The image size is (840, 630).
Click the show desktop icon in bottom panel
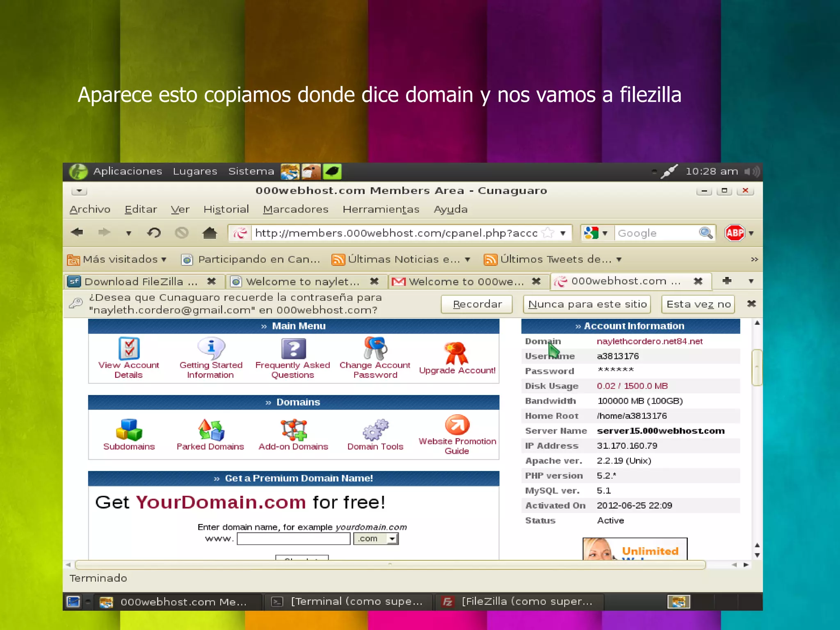tap(73, 602)
